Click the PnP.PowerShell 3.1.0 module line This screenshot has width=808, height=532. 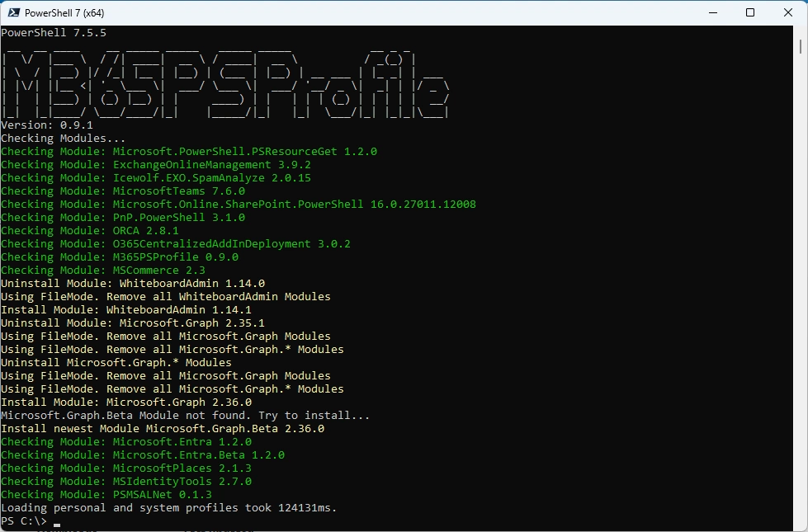point(122,218)
